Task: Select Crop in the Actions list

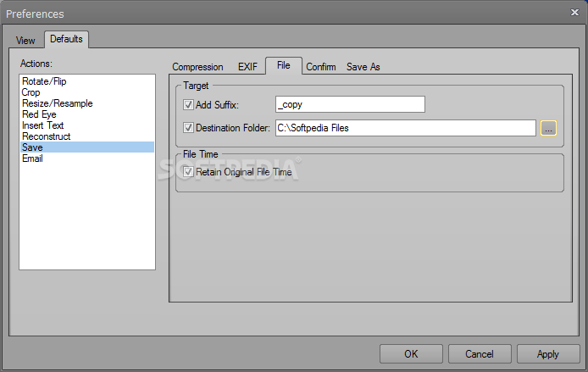Action: tap(87, 92)
